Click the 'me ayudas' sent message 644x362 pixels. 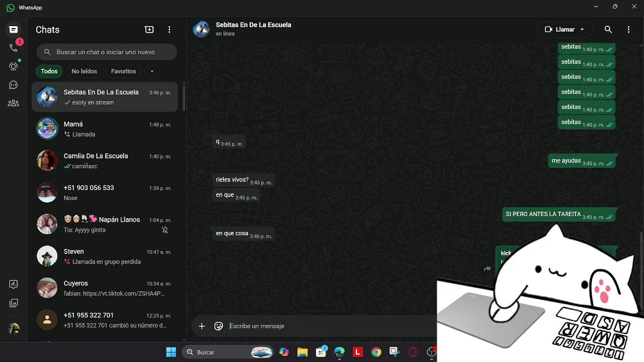[582, 161]
